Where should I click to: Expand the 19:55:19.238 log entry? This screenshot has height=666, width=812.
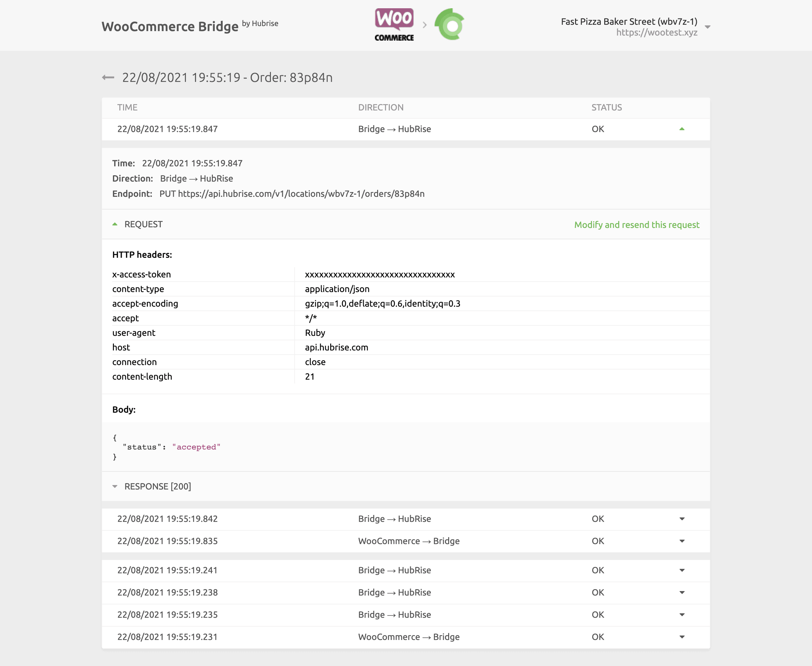click(682, 592)
